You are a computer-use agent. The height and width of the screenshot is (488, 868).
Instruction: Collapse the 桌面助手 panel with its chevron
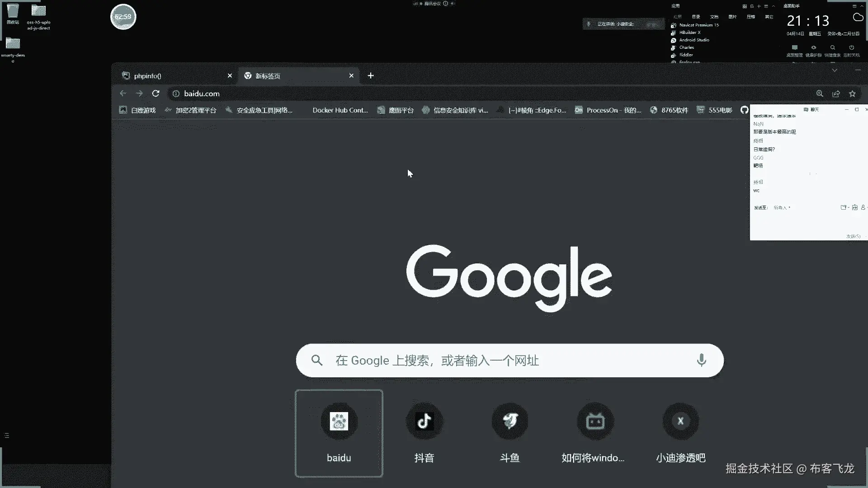862,6
